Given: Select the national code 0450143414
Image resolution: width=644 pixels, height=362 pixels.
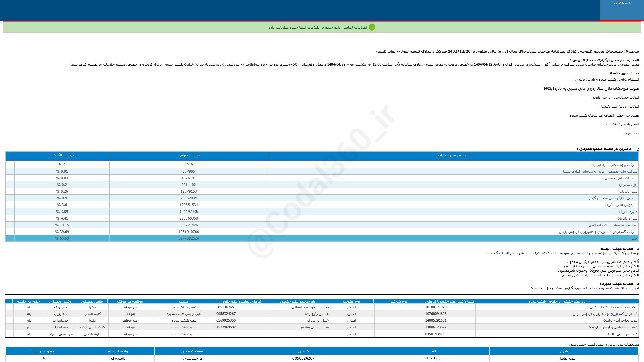Looking at the screenshot, I should click(435, 334).
